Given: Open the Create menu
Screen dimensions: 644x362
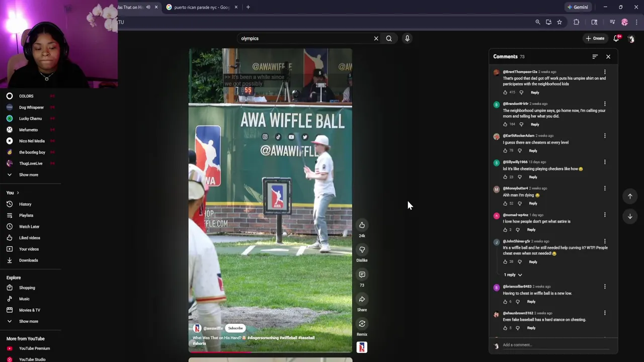Looking at the screenshot, I should click(x=595, y=38).
